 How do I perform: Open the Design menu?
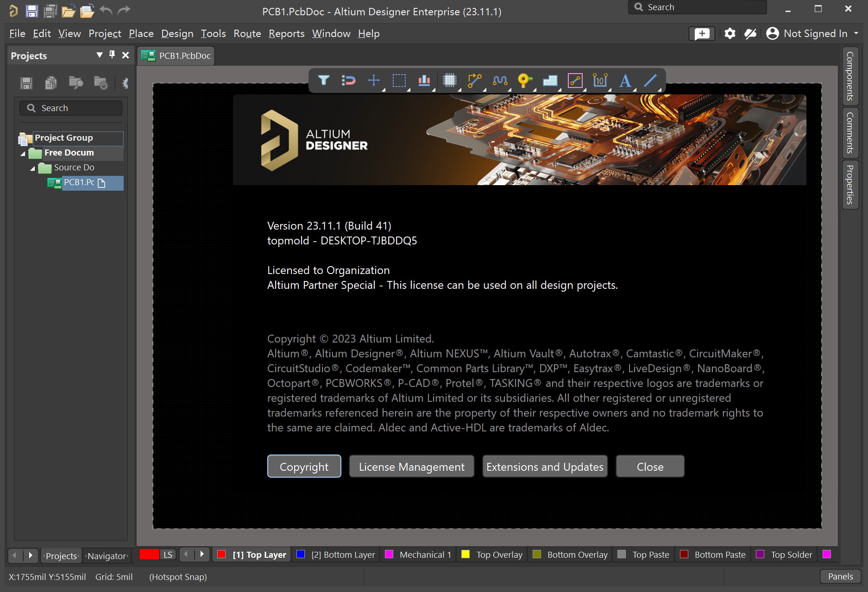[x=177, y=33]
